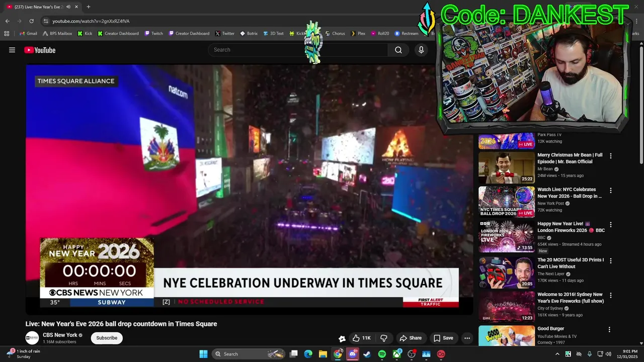Go to the YouTube home logo
The width and height of the screenshot is (644, 362).
tap(40, 50)
